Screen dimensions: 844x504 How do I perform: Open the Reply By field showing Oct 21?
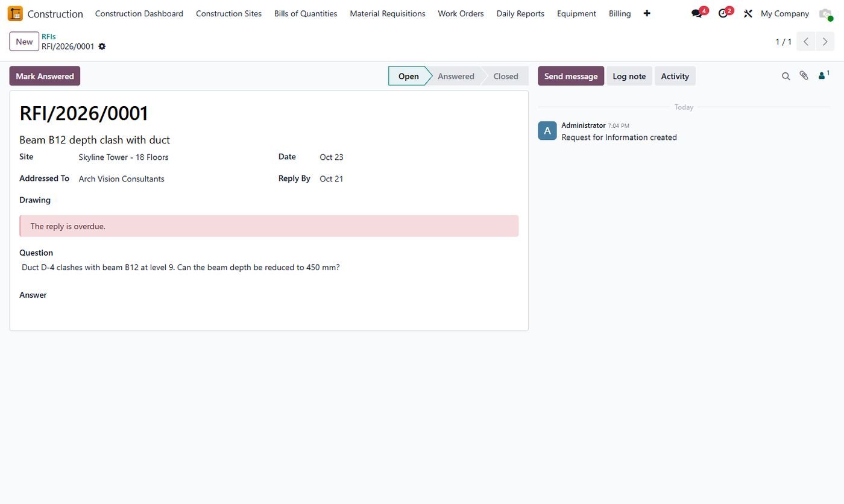332,179
